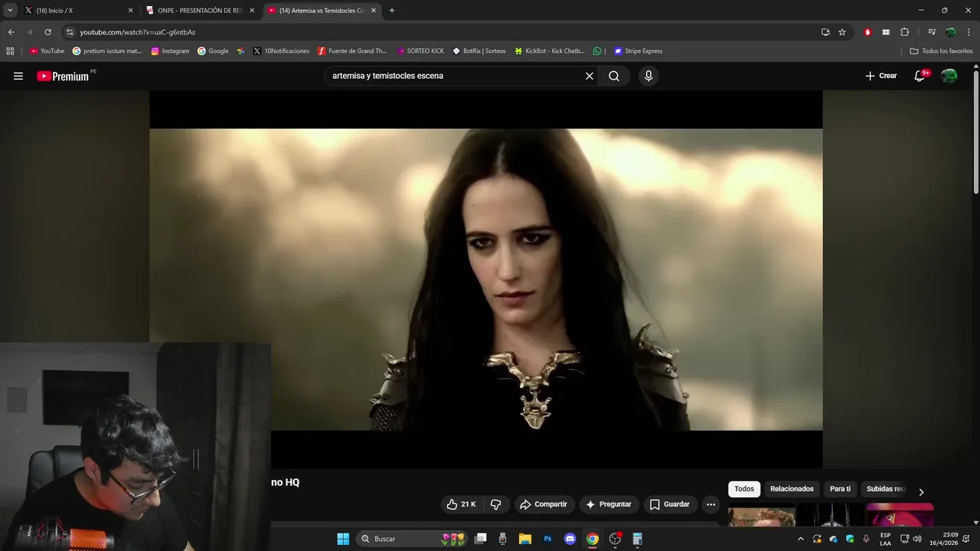Open the 10Notificaciones bookmark
The width and height of the screenshot is (980, 551).
(281, 51)
